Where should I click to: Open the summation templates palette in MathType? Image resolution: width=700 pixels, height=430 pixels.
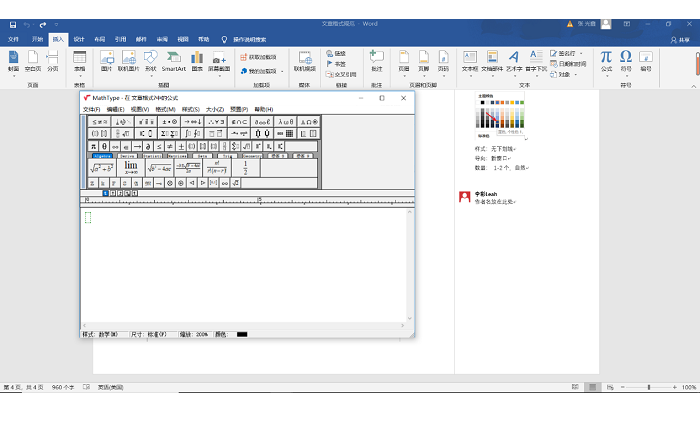pos(169,134)
